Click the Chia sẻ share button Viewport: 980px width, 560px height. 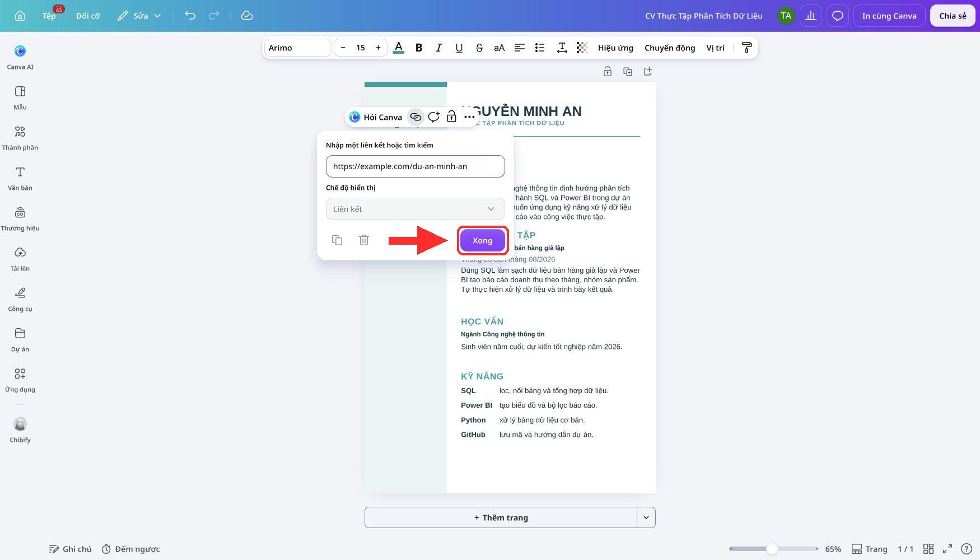[953, 16]
